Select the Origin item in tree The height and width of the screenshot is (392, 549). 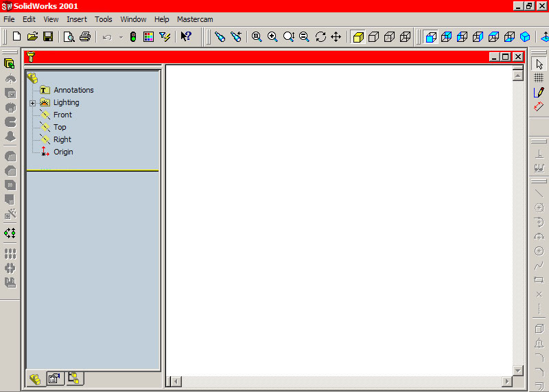63,152
